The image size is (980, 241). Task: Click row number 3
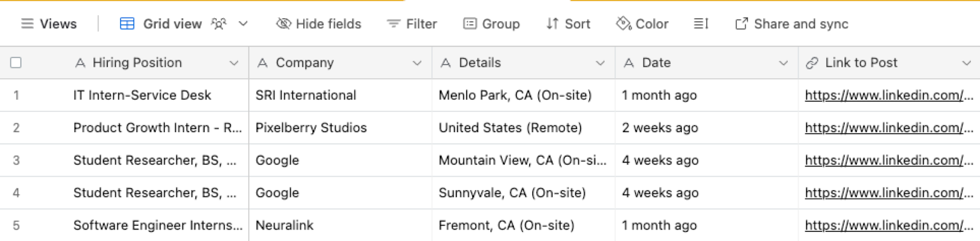point(16,160)
